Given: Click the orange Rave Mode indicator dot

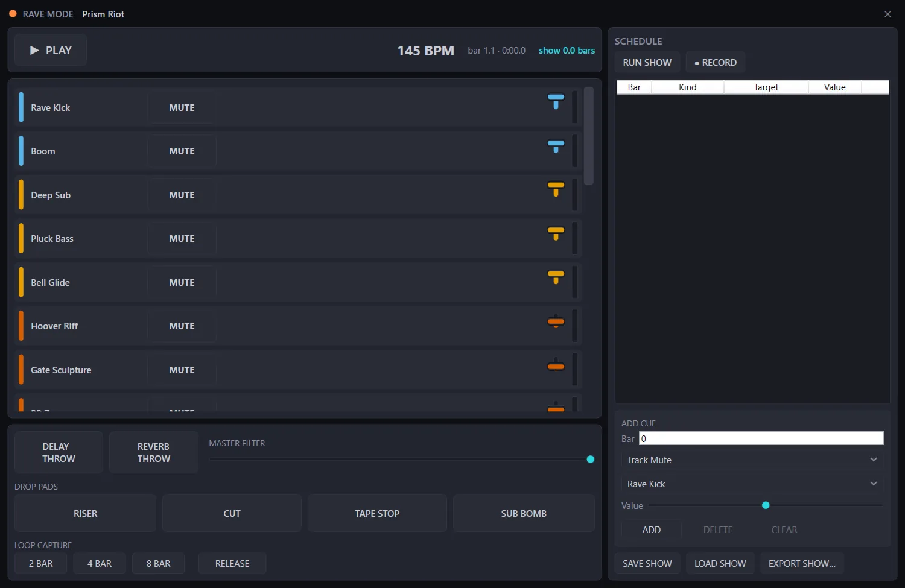Looking at the screenshot, I should [x=13, y=13].
